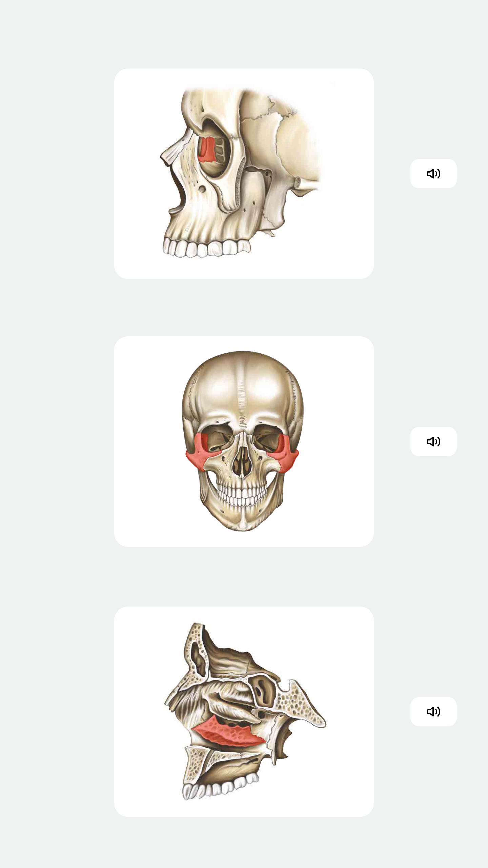Select the side-view skull image card
The image size is (488, 868).
pos(244,174)
